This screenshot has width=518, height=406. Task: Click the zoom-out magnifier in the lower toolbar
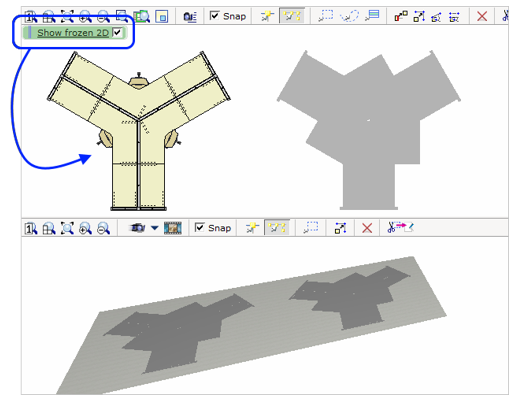pos(103,228)
